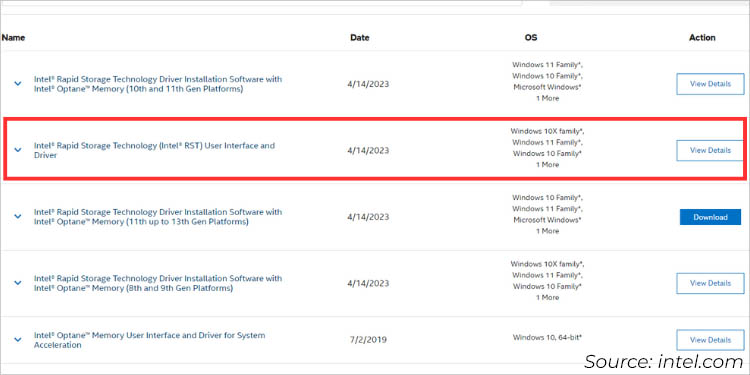Select 4/14/2023 date in 8th and 9th Gen row
Image resolution: width=750 pixels, height=375 pixels.
[368, 284]
